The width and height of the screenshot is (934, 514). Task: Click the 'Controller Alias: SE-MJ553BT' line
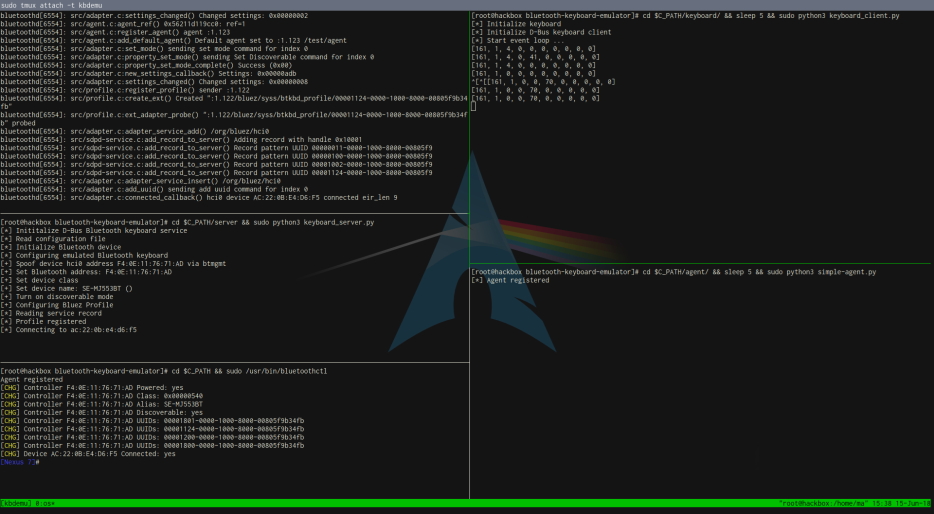pos(101,404)
